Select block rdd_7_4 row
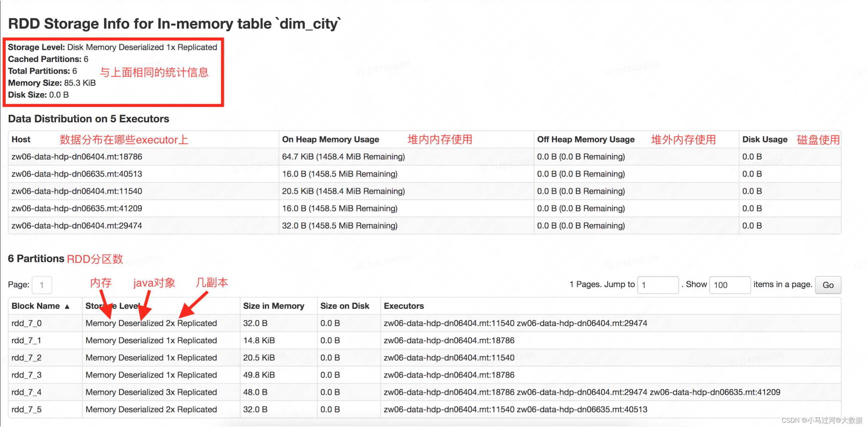868x427 pixels. [27, 392]
